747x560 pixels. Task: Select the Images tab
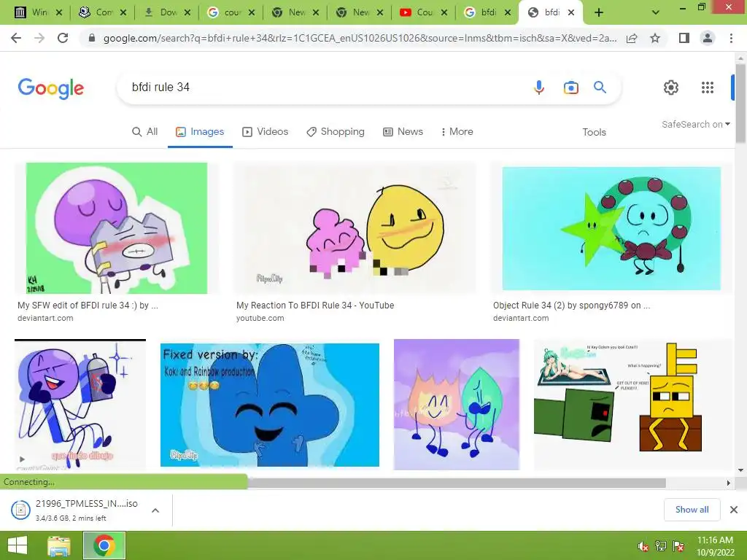click(200, 132)
